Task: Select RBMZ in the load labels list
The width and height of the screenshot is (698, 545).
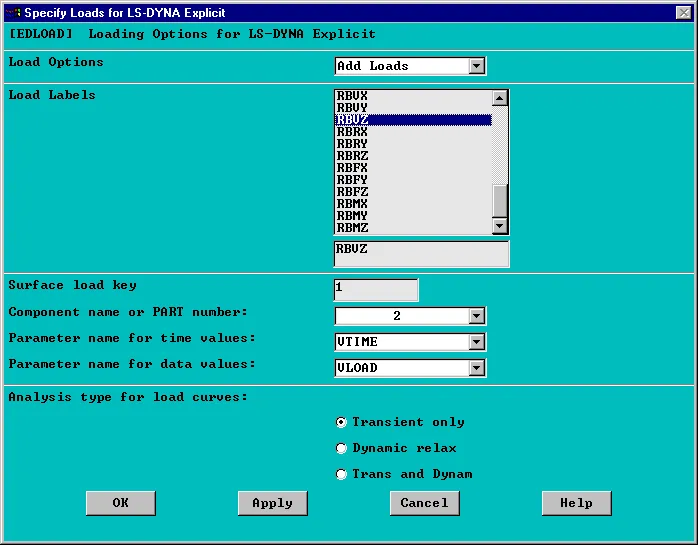Action: (413, 228)
